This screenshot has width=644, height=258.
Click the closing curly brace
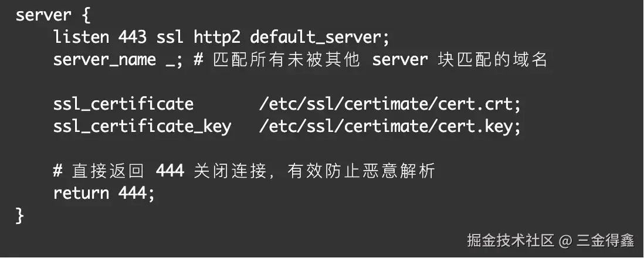point(20,215)
